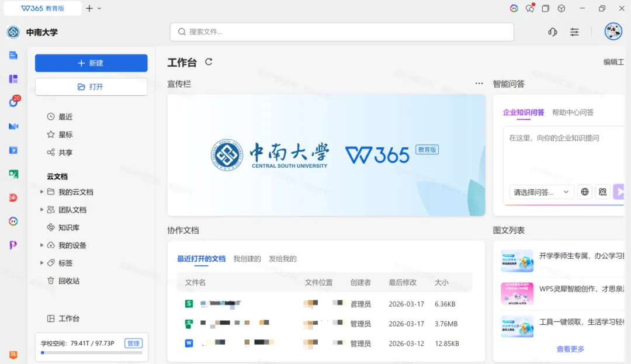
Task: Open the 请选择问答 dropdown
Action: pyautogui.click(x=541, y=192)
